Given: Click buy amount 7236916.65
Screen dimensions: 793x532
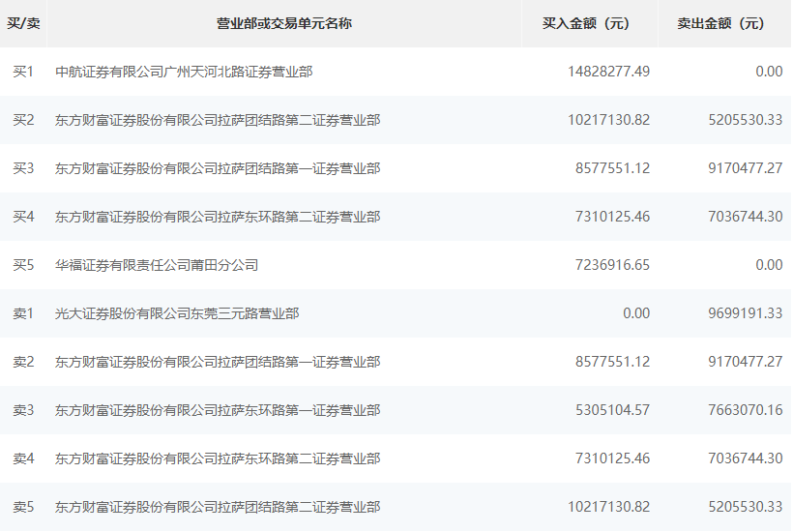Looking at the screenshot, I should [612, 265].
